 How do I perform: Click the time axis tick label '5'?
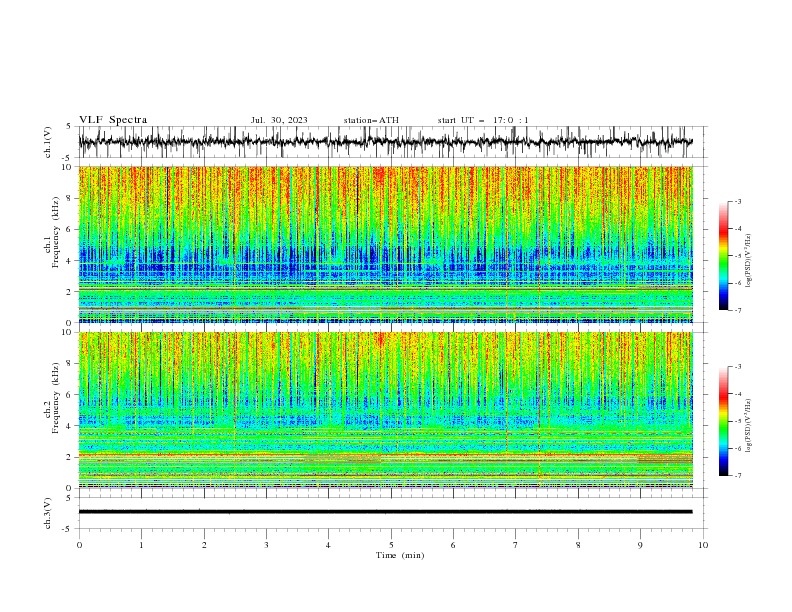(x=391, y=545)
